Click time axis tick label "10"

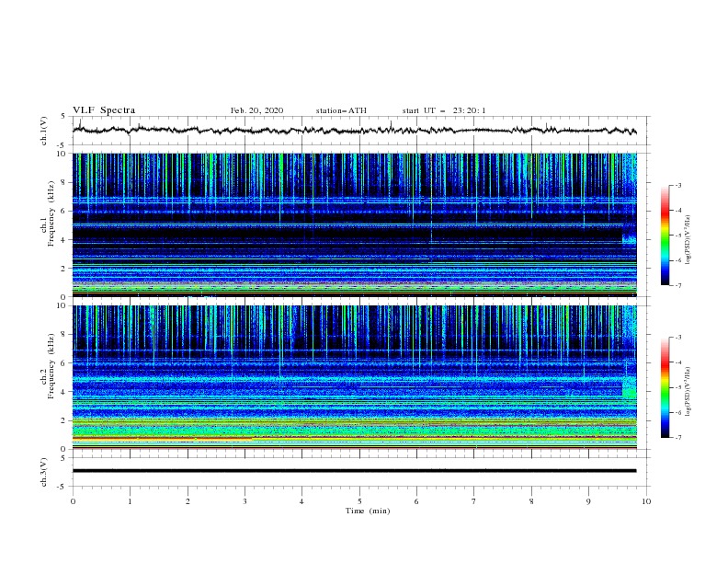[646, 501]
